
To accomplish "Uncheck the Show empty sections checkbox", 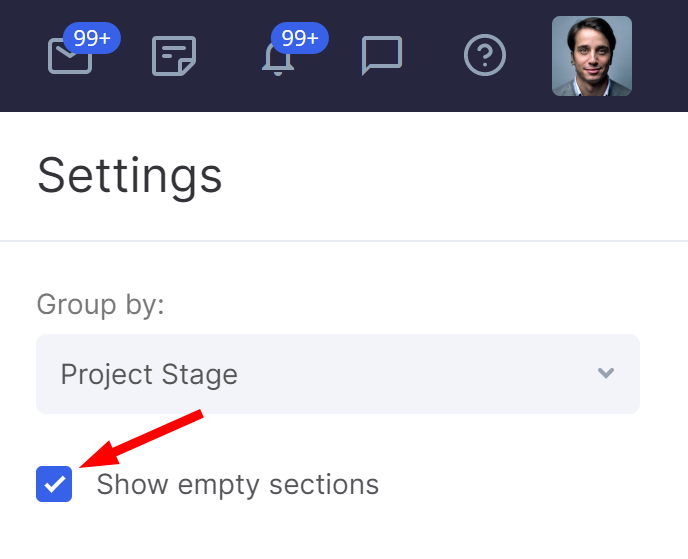I will (54, 485).
